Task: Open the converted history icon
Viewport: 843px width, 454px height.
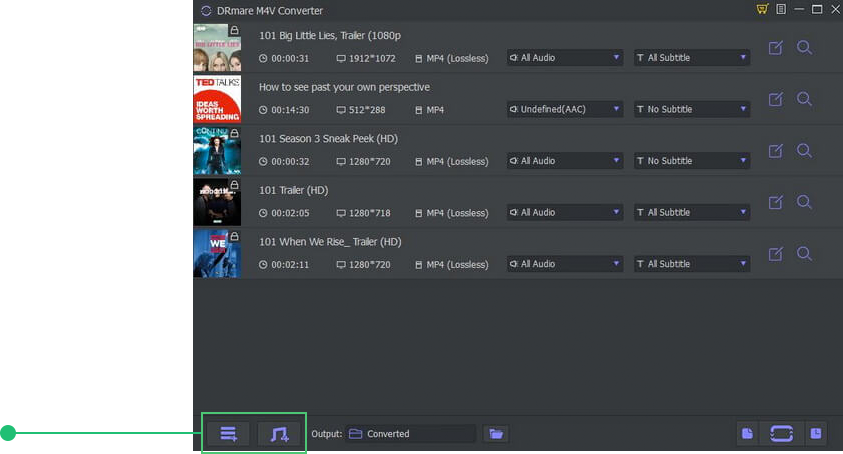Action: click(816, 434)
